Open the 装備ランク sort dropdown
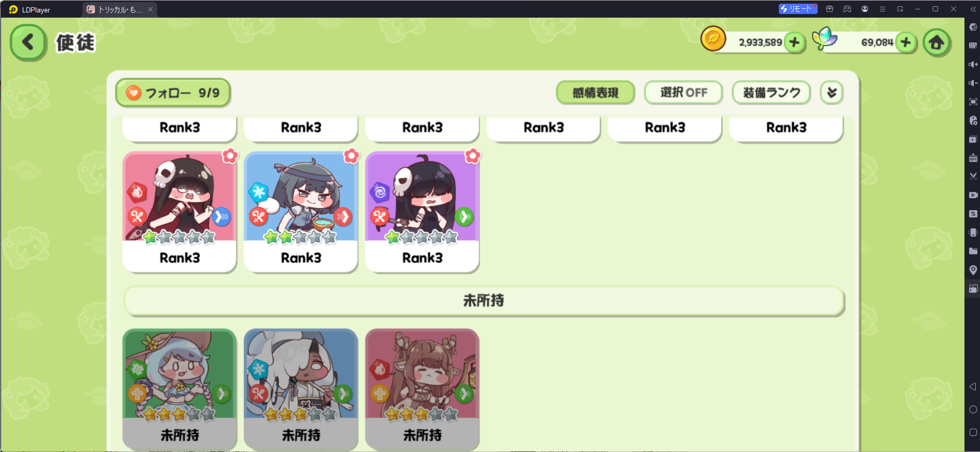This screenshot has height=452, width=980. [771, 93]
